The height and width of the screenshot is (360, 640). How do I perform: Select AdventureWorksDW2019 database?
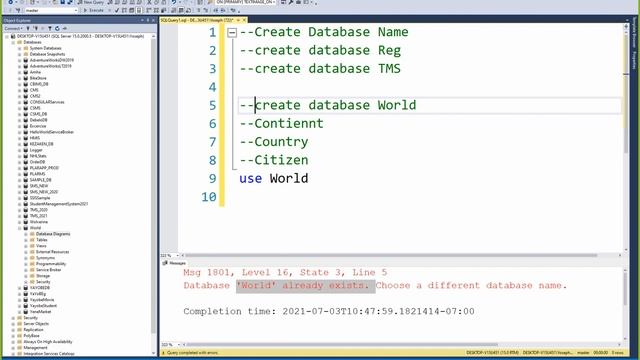click(51, 60)
